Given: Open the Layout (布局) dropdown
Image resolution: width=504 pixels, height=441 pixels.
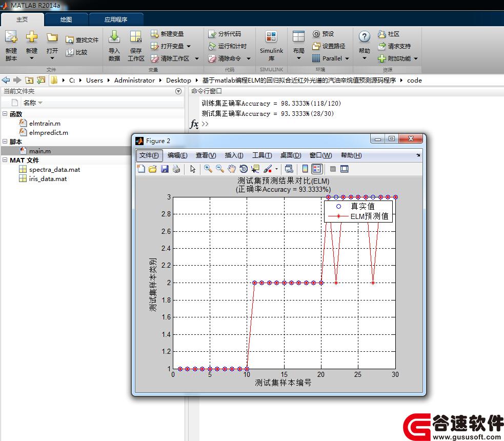Looking at the screenshot, I should (x=298, y=58).
